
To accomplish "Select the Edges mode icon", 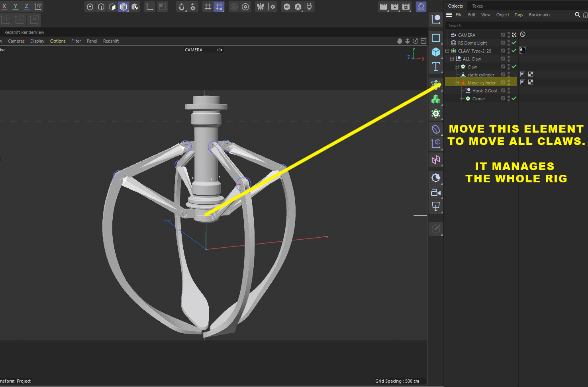I will [x=101, y=7].
